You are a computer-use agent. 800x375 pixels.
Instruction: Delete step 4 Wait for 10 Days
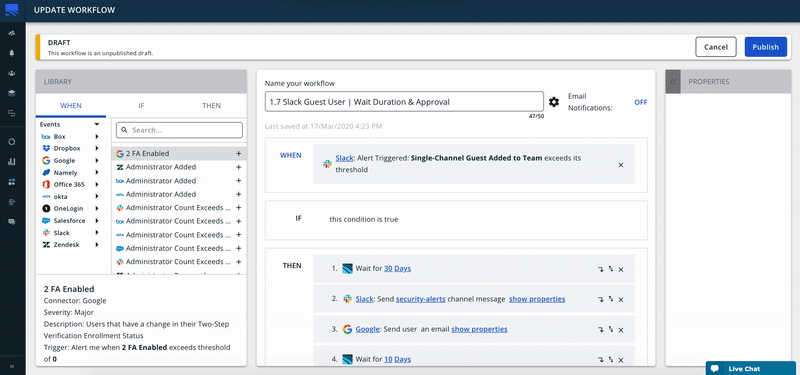click(620, 360)
